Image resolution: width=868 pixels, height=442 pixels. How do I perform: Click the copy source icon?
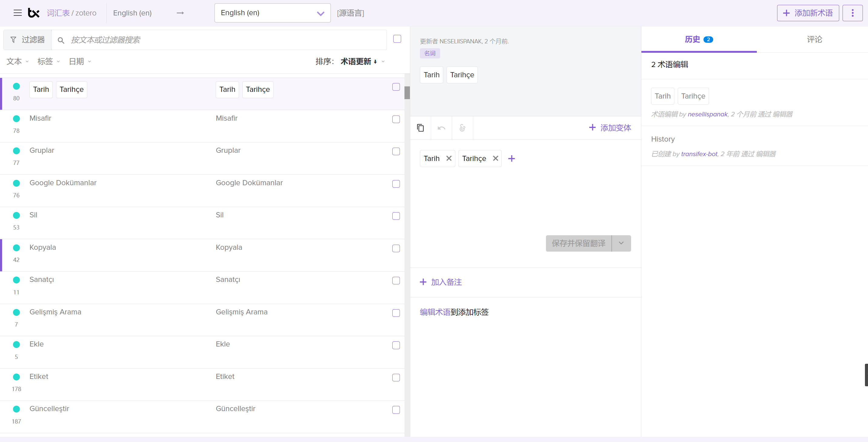(x=420, y=128)
